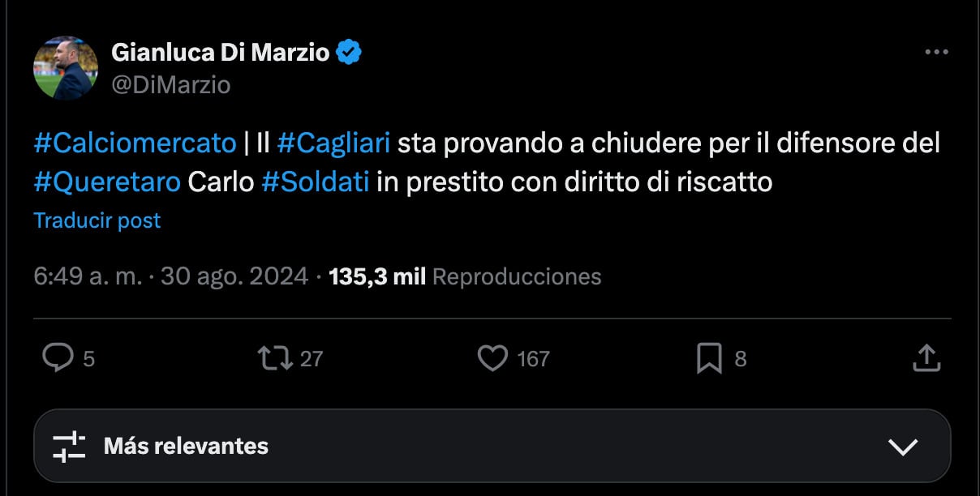
Task: Open the Más relevantes sorting dropdown
Action: [x=187, y=446]
